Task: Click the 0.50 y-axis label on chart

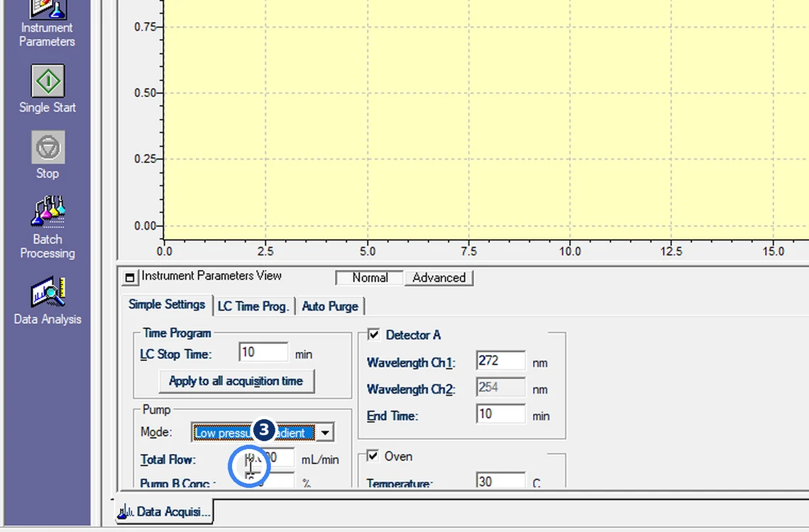Action: tap(145, 94)
